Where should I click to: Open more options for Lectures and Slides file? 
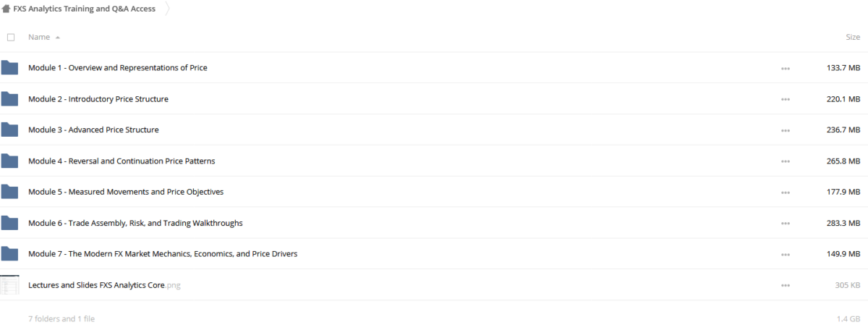point(786,286)
